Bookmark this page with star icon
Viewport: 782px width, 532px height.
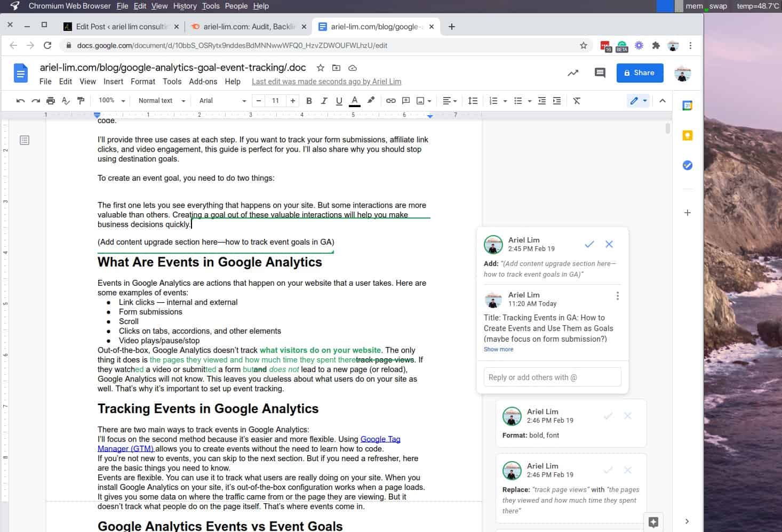click(x=584, y=45)
